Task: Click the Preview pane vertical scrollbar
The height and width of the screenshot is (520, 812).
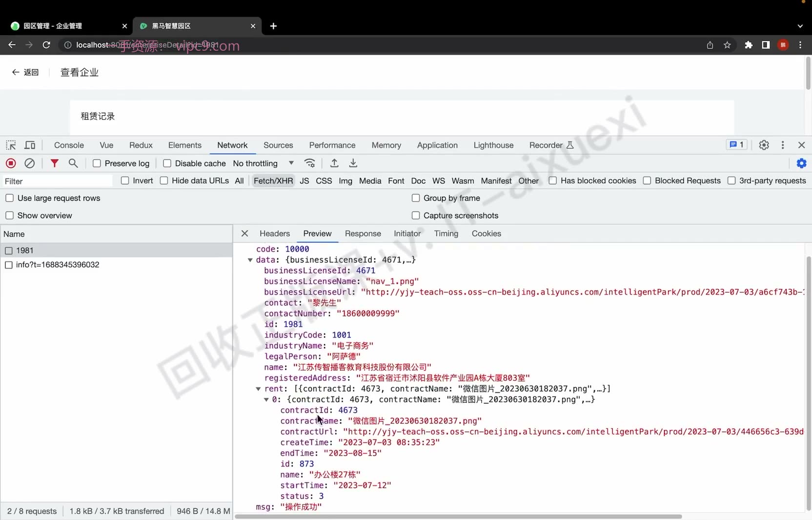Action: (808, 383)
